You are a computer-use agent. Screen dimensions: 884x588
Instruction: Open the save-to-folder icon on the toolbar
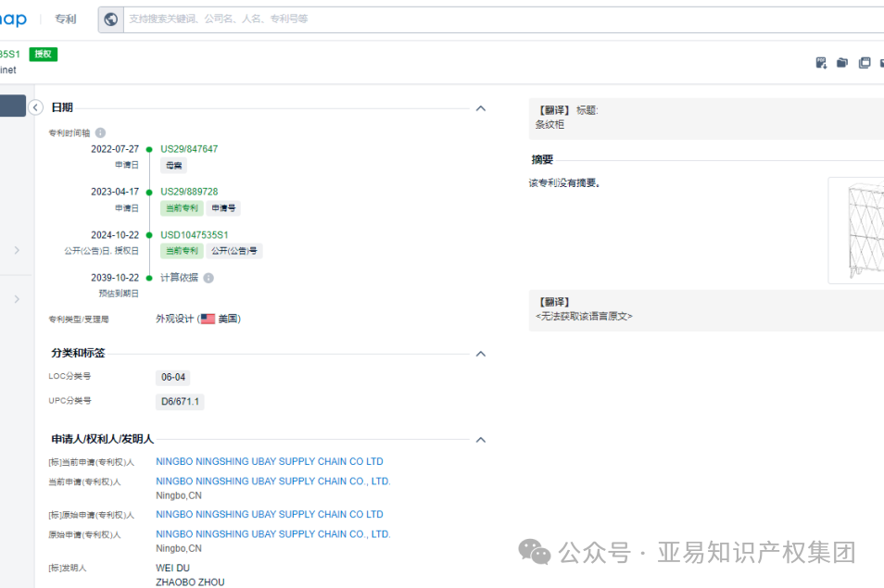(842, 62)
